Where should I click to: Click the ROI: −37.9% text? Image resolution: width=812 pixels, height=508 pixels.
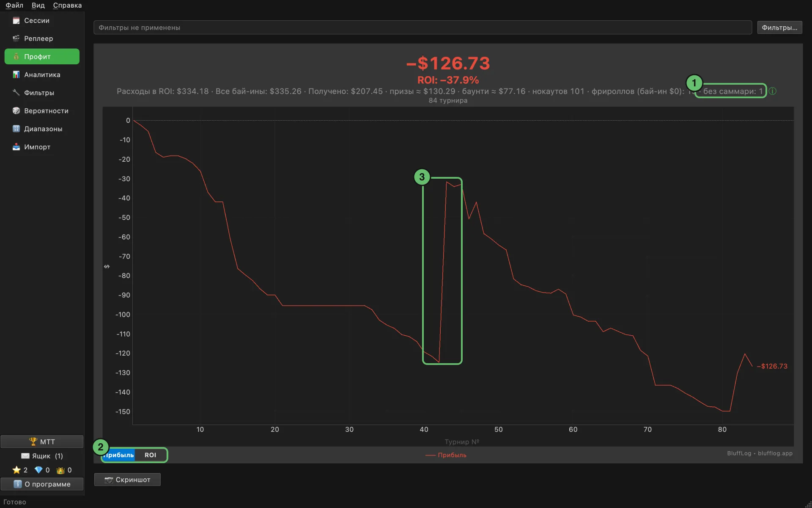(448, 80)
